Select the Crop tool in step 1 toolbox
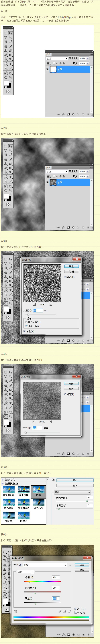The width and height of the screenshot is (100, 644). coord(6,42)
